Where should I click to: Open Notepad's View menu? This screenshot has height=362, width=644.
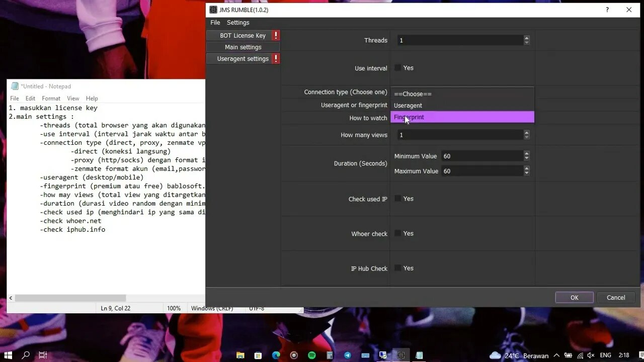[x=73, y=99]
